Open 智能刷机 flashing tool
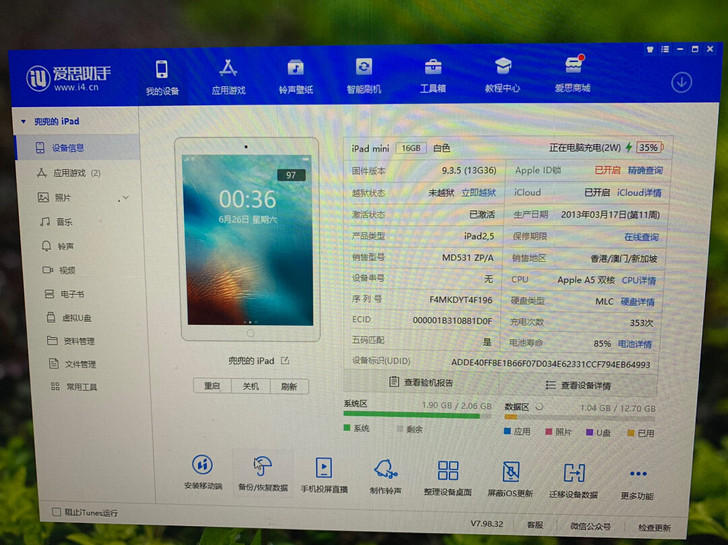Screen dimensions: 728x545 (x=364, y=76)
